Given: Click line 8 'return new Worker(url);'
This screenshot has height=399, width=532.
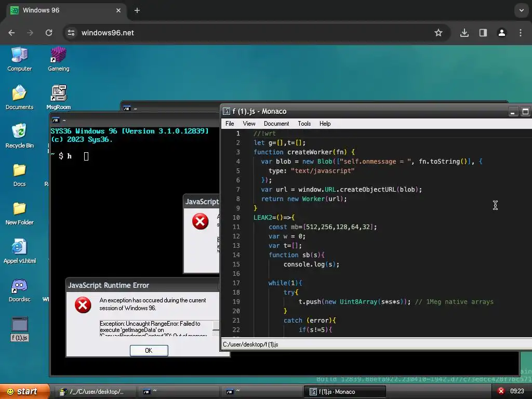Looking at the screenshot, I should pyautogui.click(x=304, y=199).
